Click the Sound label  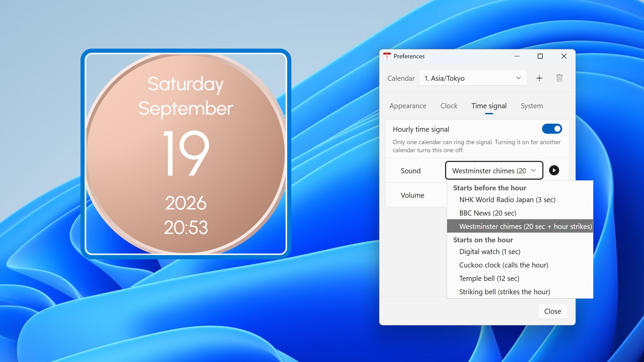point(411,171)
